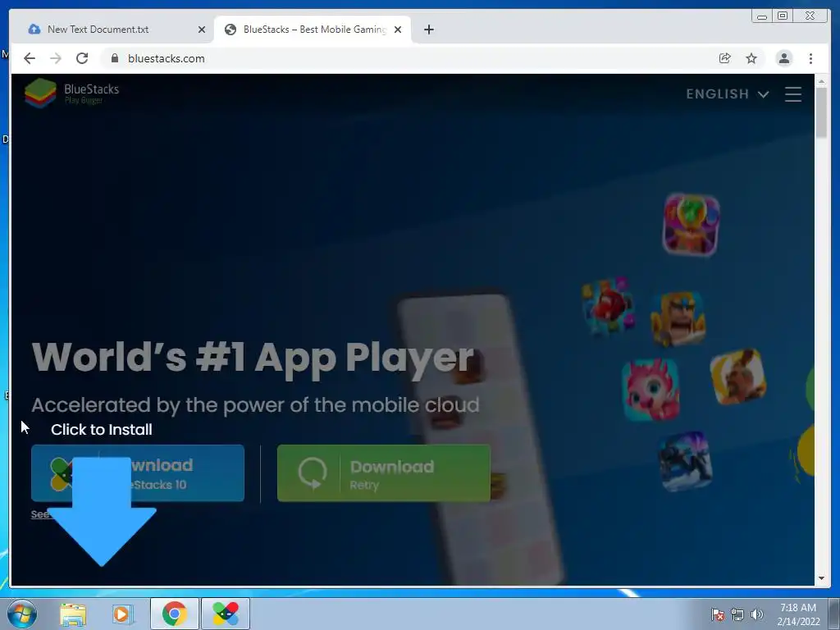Image resolution: width=840 pixels, height=630 pixels.
Task: Reload the bluestacks.com page
Action: click(x=82, y=58)
